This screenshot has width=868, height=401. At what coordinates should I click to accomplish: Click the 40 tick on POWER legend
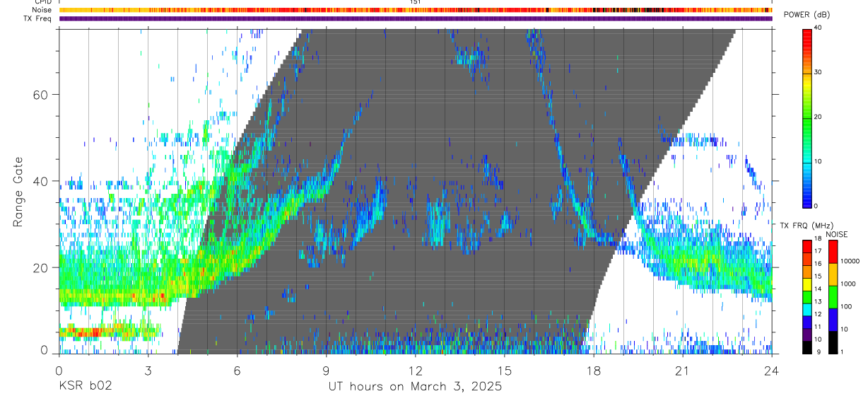817,28
